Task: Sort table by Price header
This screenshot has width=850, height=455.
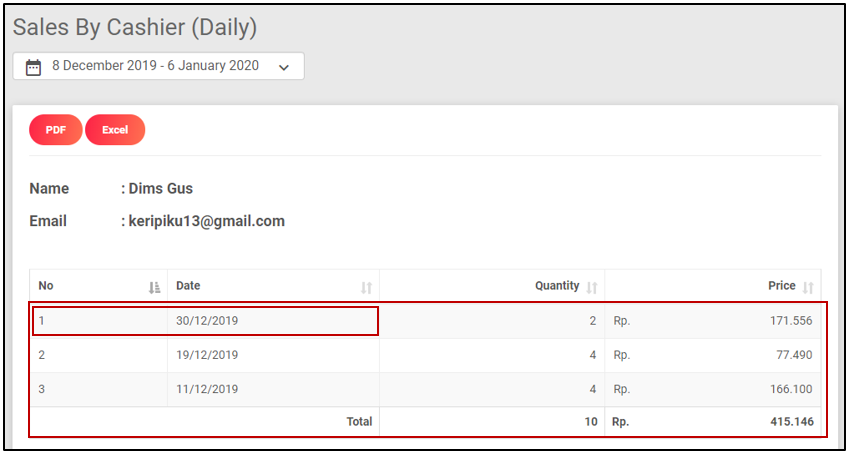Action: click(x=781, y=286)
